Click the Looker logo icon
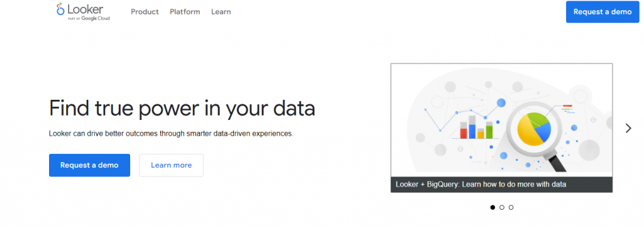 tap(60, 9)
